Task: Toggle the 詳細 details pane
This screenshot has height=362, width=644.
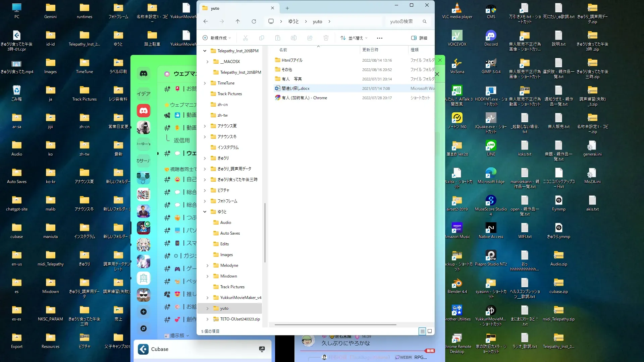Action: 419,38
